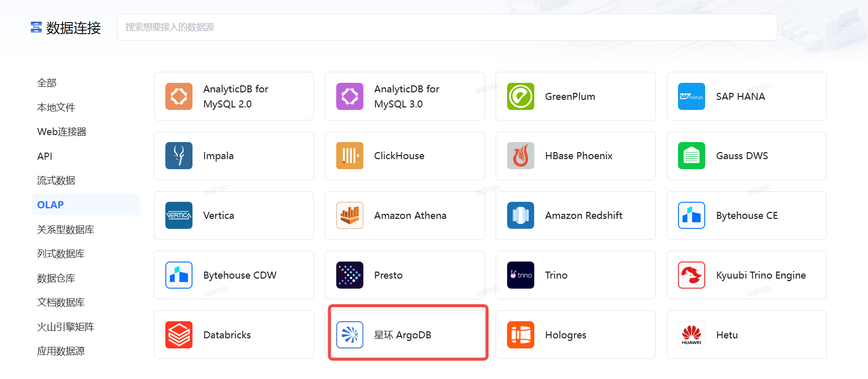868x379 pixels.
Task: Click the ClickHouse orange icon
Action: coord(349,156)
